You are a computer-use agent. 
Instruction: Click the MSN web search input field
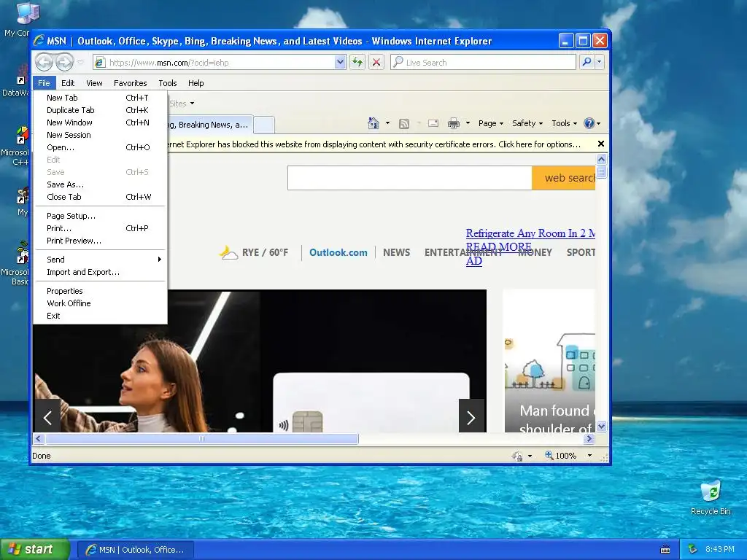point(410,178)
